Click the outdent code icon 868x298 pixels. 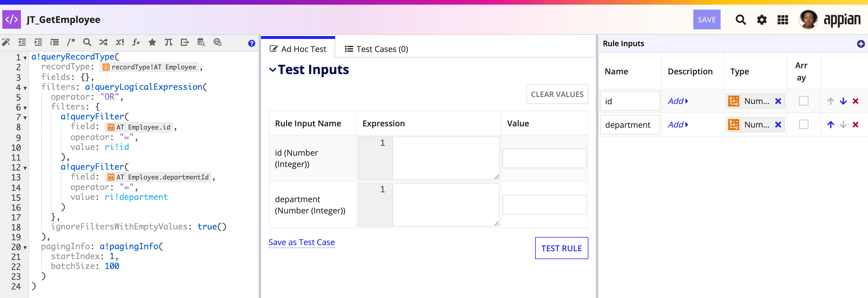point(22,42)
